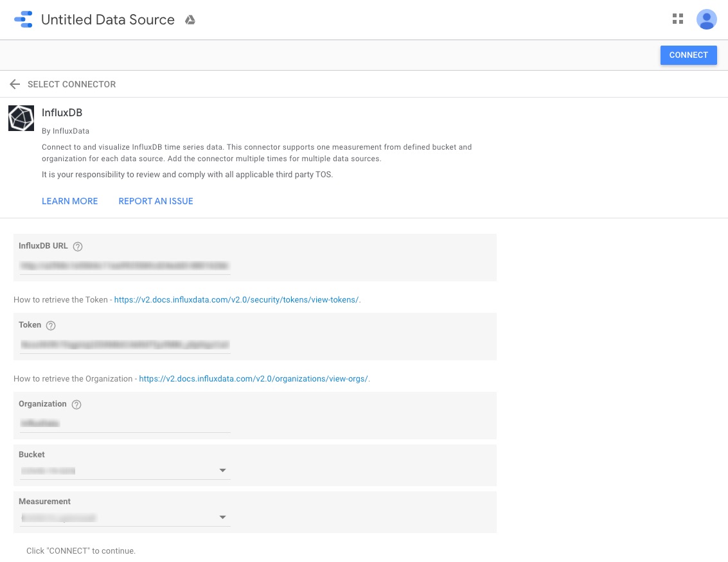Click the SELECT CONNECTOR label
Screen dimensions: 728x562
(71, 84)
